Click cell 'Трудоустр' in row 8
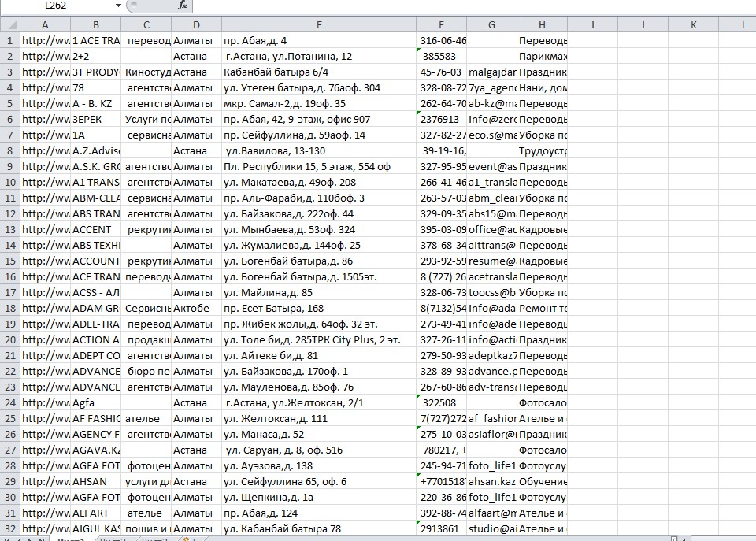 (542, 151)
